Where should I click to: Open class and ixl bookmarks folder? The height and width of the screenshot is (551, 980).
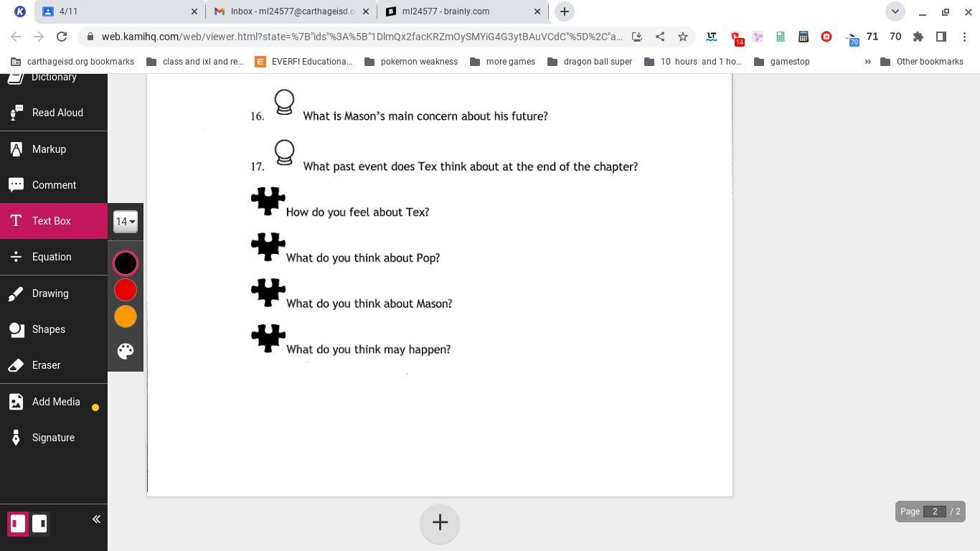pyautogui.click(x=194, y=62)
